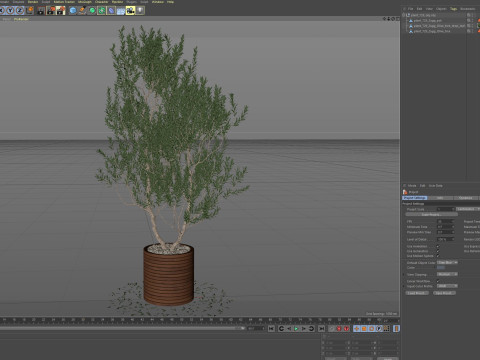480x360 pixels.
Task: Click the coordinate system icon beside Z axis
Action: pyautogui.click(x=29, y=11)
